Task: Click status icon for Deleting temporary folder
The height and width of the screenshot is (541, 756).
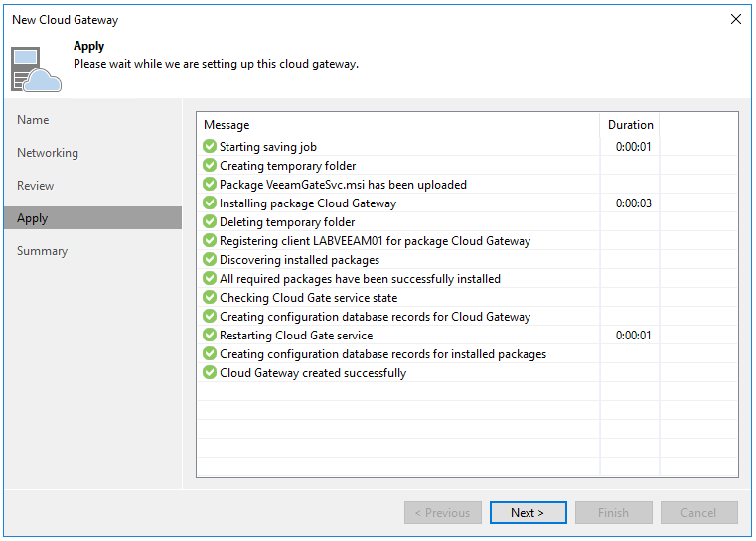Action: coord(210,222)
